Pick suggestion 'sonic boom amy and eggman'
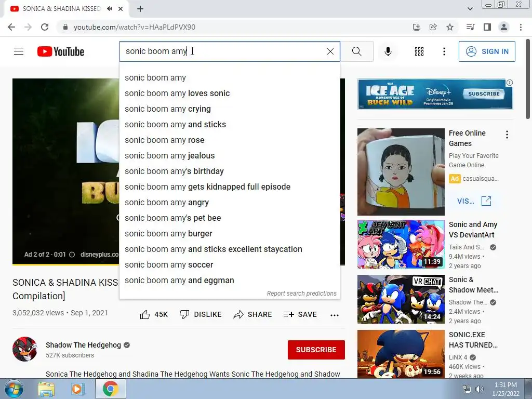The width and height of the screenshot is (532, 399). tap(229, 281)
